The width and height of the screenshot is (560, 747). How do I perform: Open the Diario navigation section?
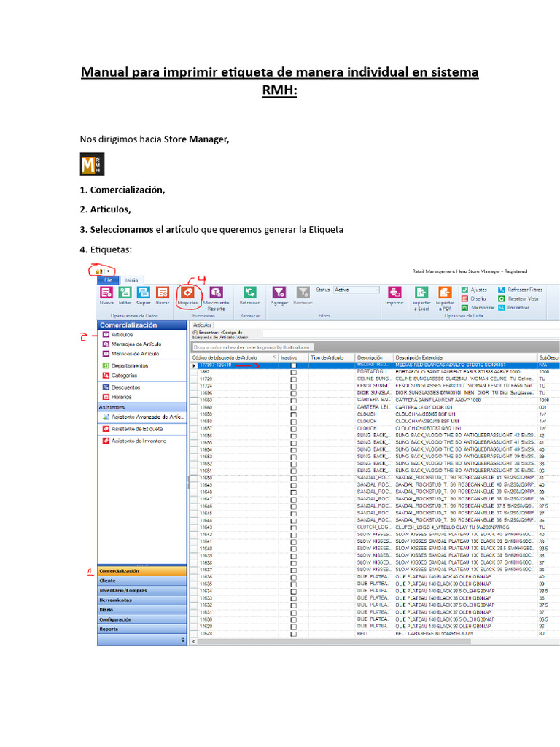(x=142, y=610)
